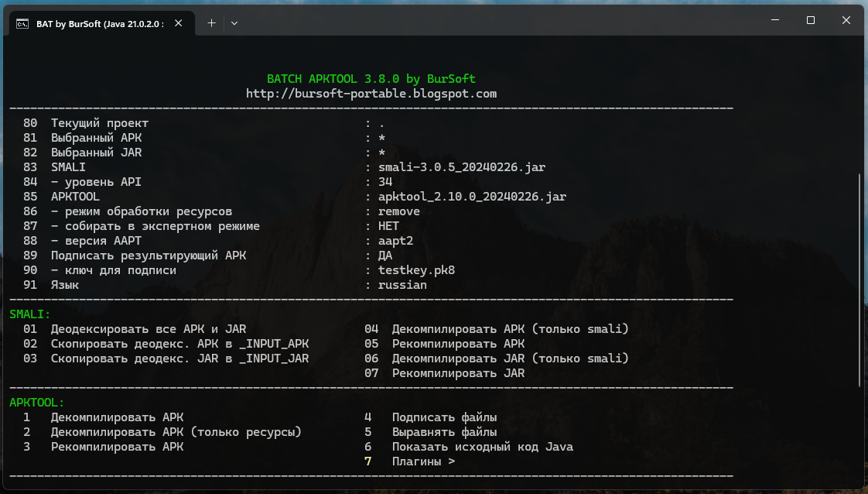Screen dimensions: 868x494
Task: Click 02 Скопировать деодекс. APK в _INPUT_APK
Action: pos(166,343)
